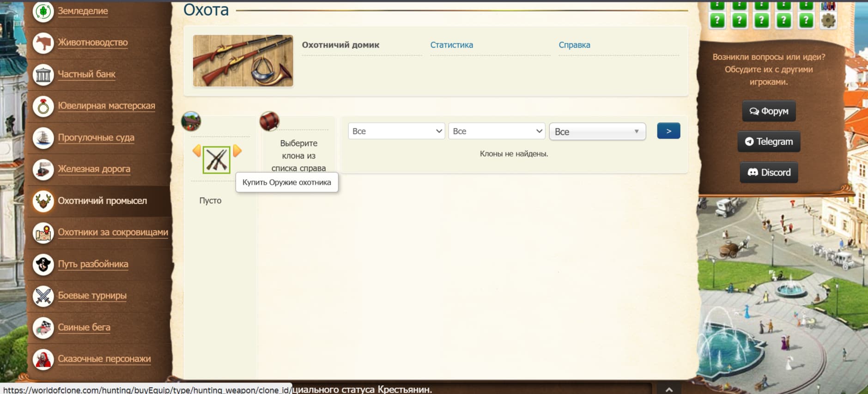868x394 pixels.
Task: Open the settings gear icon
Action: (828, 20)
